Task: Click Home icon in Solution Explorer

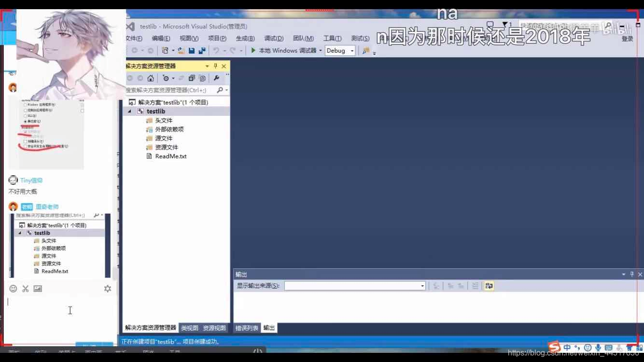Action: click(151, 78)
